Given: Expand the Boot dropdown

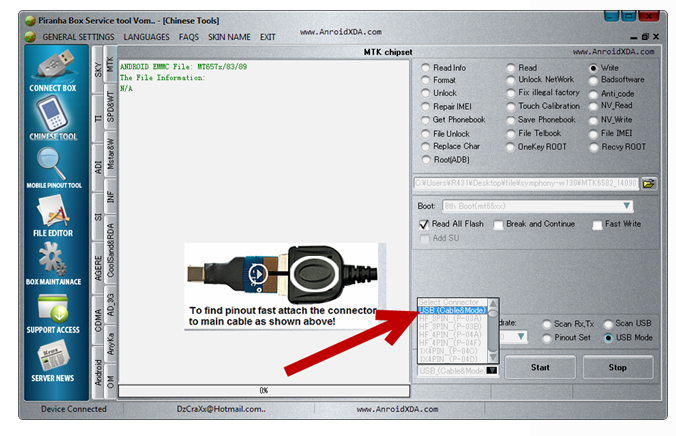Looking at the screenshot, I should coord(626,206).
